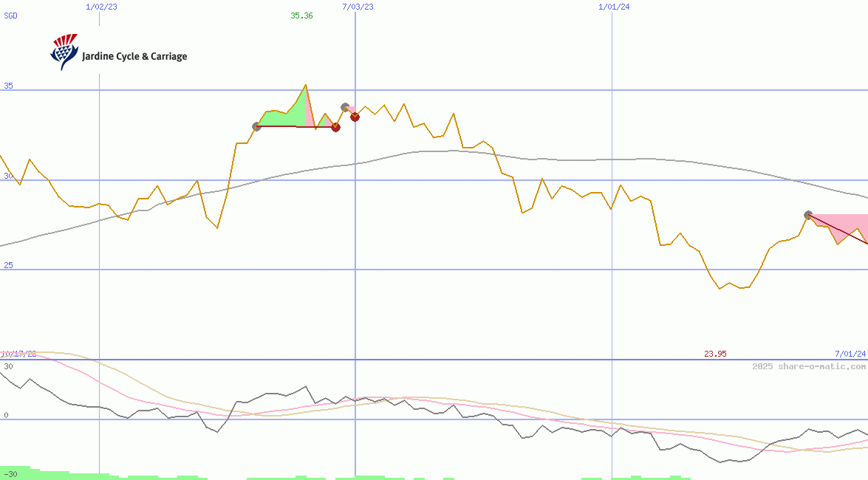Select the 1/02/23 date label

(x=101, y=7)
